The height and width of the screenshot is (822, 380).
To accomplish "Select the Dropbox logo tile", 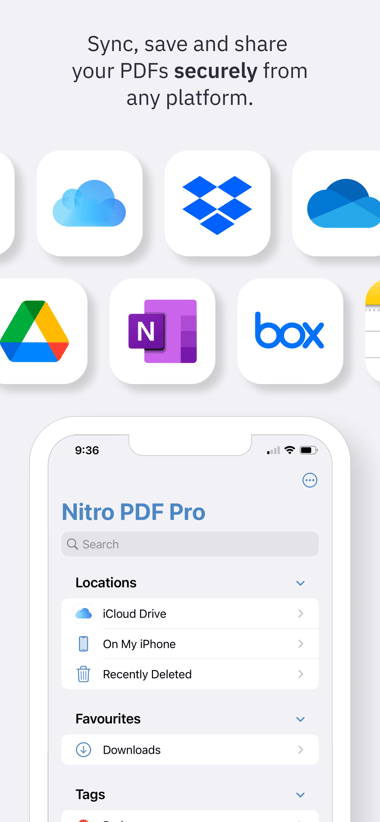I will pos(218,203).
